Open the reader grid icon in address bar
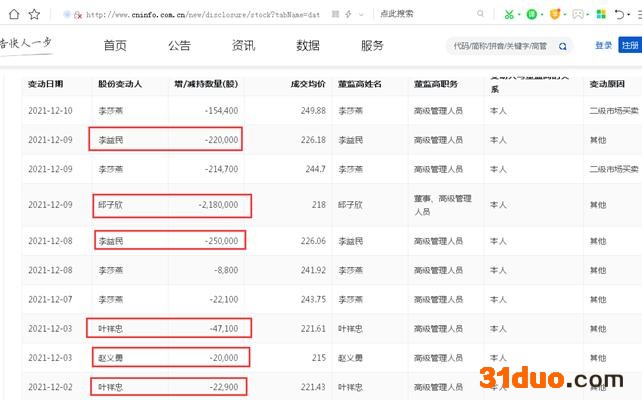The width and height of the screenshot is (642, 400). tap(335, 14)
